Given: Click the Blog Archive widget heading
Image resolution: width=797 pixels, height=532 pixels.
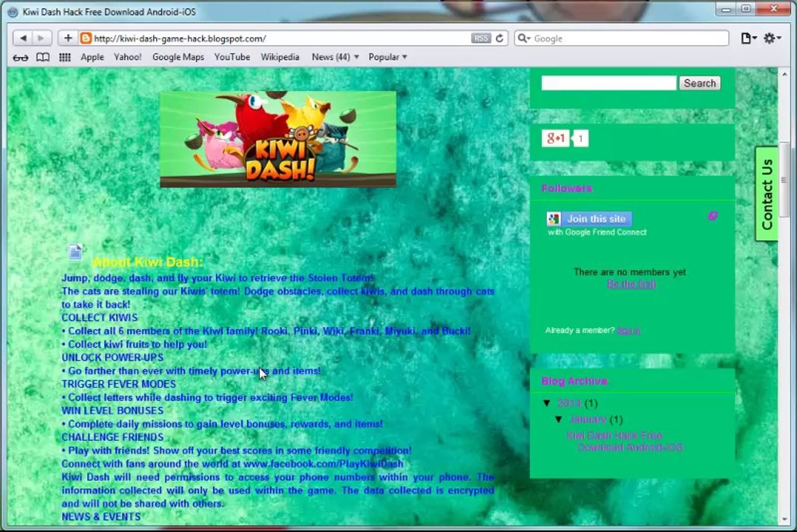Looking at the screenshot, I should (574, 381).
